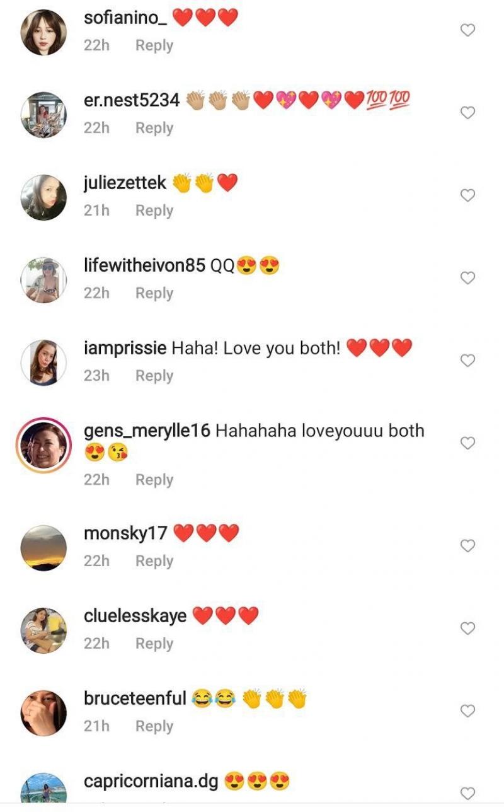504x812 pixels.
Task: Like sofianino_'s comment with heart icon
Action: (x=467, y=30)
